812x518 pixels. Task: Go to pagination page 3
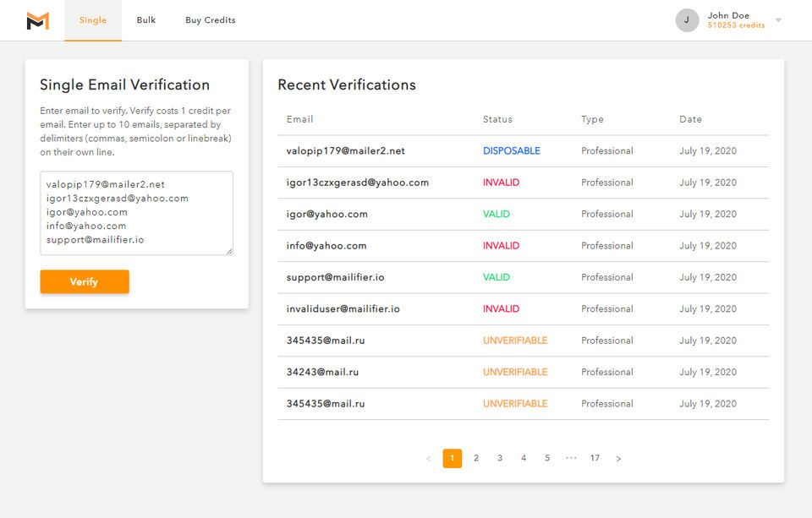pos(500,458)
